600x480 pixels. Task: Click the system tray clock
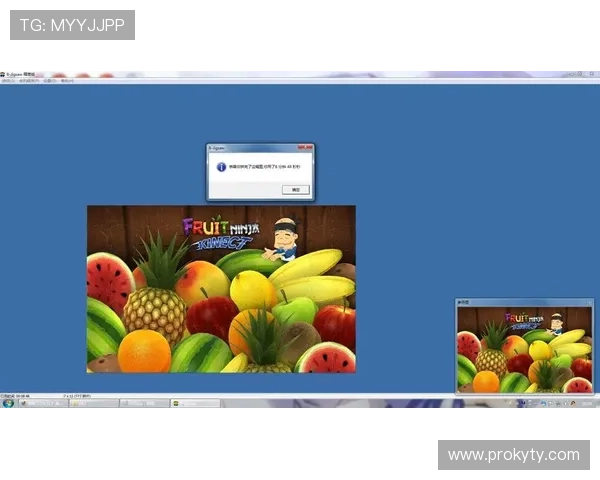tap(587, 403)
